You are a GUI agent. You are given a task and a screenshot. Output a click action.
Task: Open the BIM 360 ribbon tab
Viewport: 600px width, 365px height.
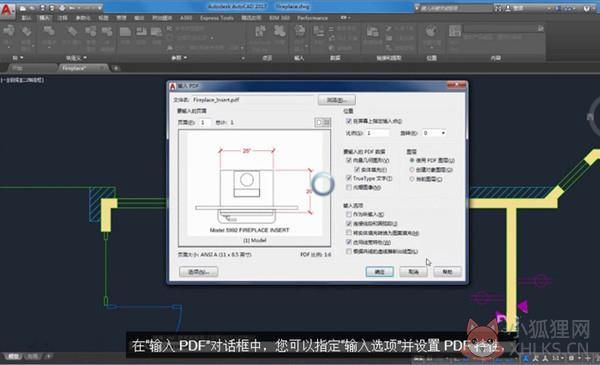coord(279,18)
